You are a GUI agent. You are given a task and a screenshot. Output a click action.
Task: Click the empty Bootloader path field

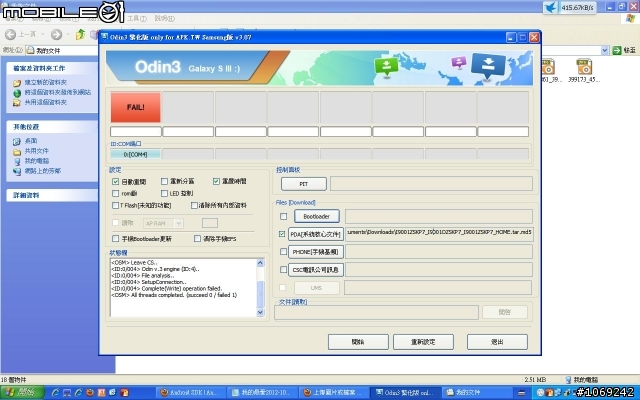(x=439, y=216)
